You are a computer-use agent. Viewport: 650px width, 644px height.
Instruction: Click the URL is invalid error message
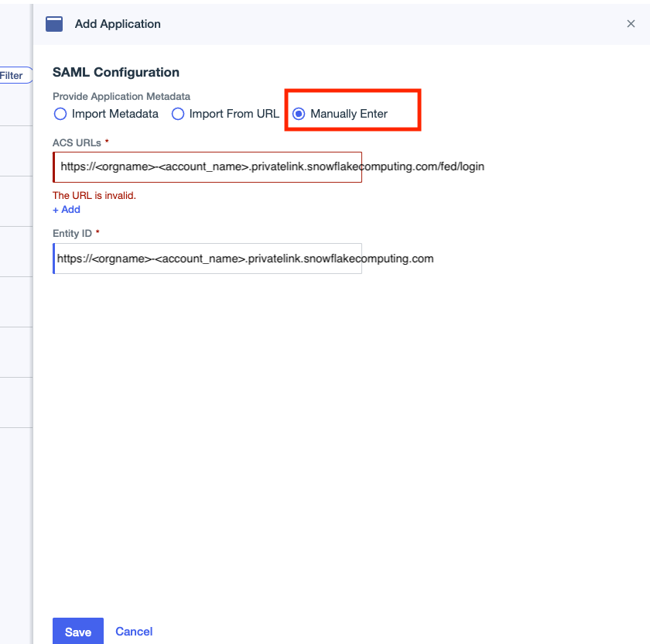(x=94, y=195)
